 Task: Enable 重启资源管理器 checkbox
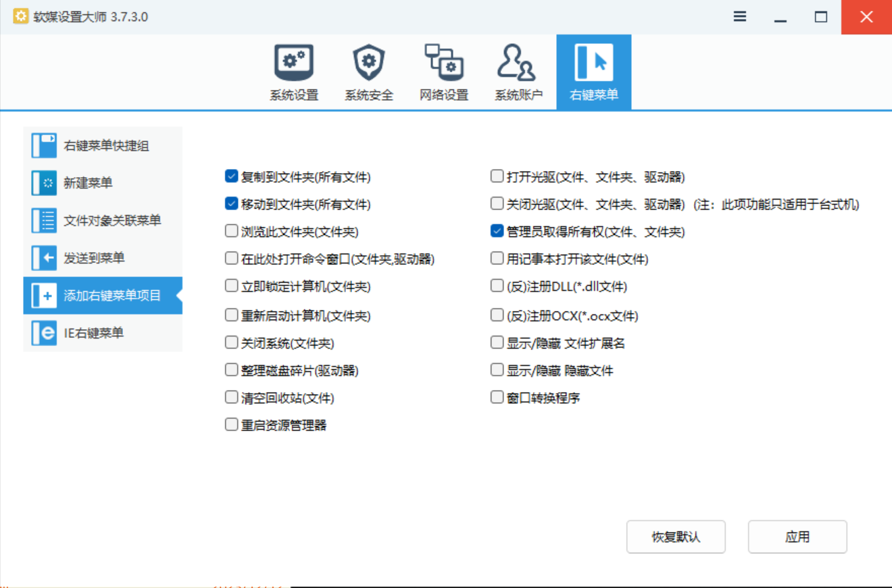(231, 425)
